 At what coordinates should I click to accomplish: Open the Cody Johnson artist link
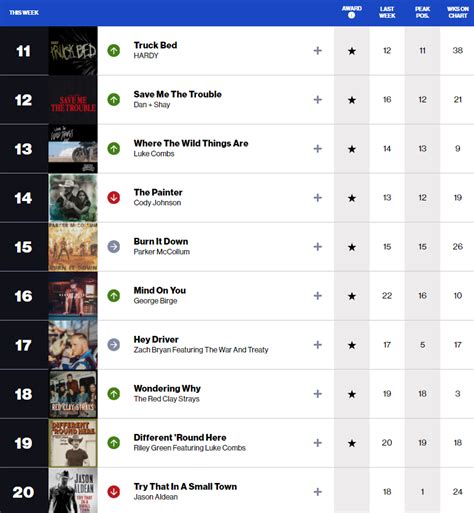click(157, 203)
